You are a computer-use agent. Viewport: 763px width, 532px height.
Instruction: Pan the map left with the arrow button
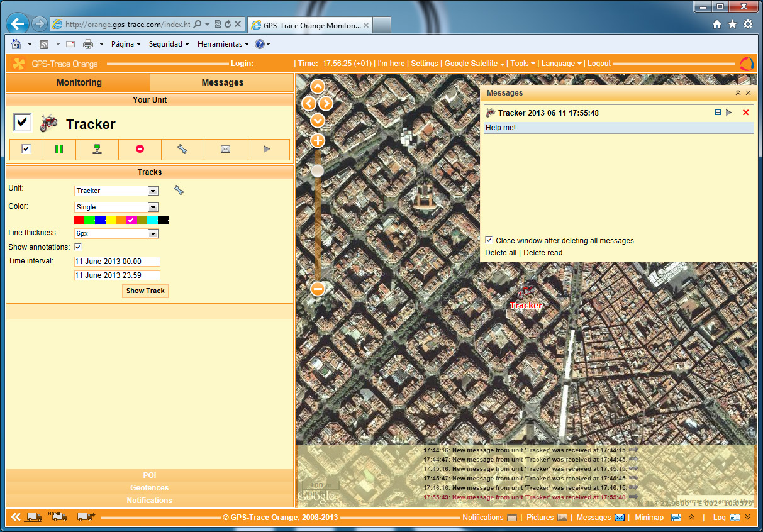coord(309,103)
